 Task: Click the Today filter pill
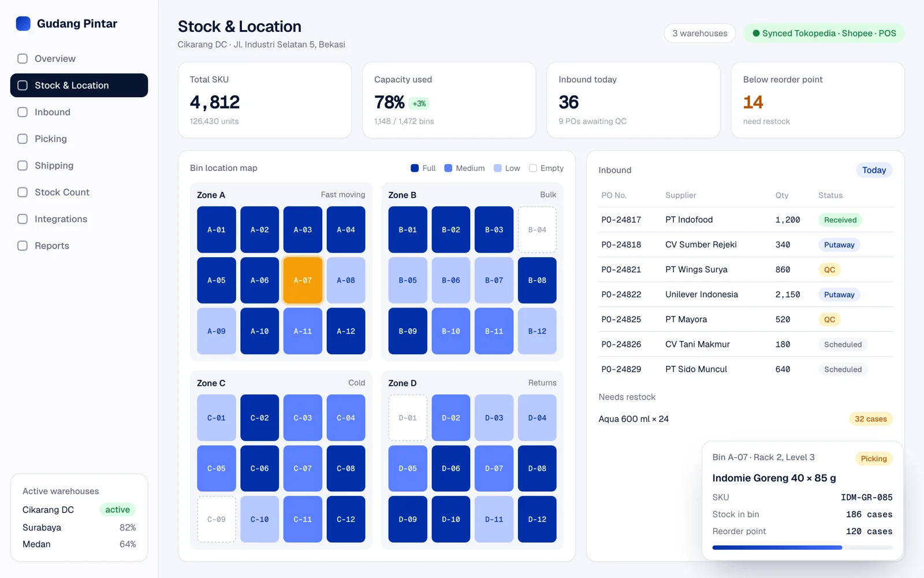pyautogui.click(x=874, y=170)
